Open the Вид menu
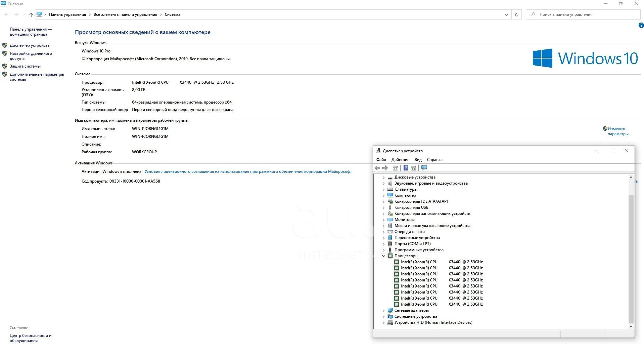Viewport: 644px width, 349px height. tap(418, 160)
